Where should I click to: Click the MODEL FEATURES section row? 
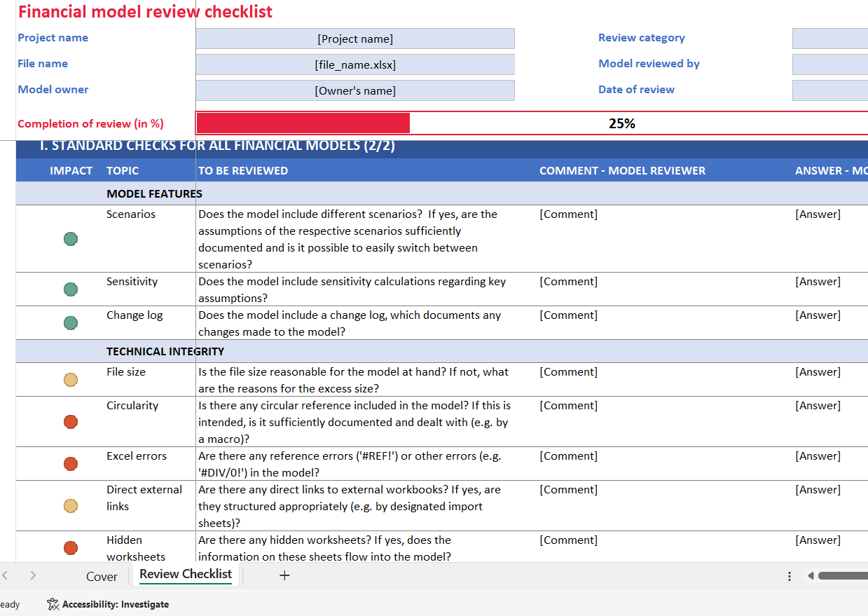(442, 193)
